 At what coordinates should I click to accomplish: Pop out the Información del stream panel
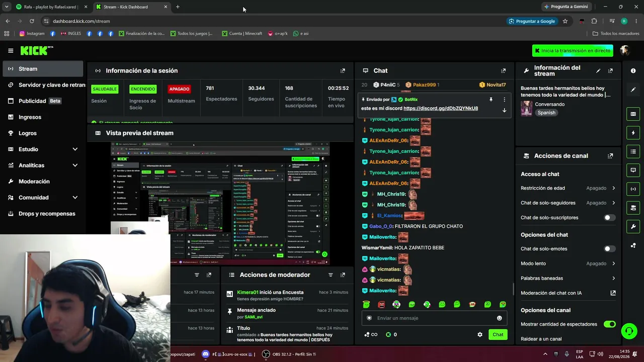tap(610, 71)
